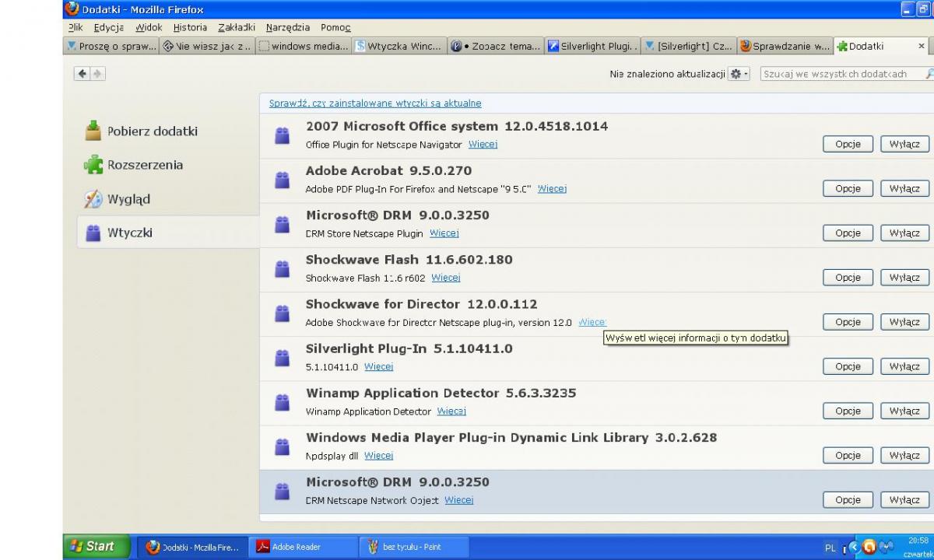934x560 pixels.
Task: Open Opcje for DRM Netscape Network Object
Action: click(x=848, y=499)
